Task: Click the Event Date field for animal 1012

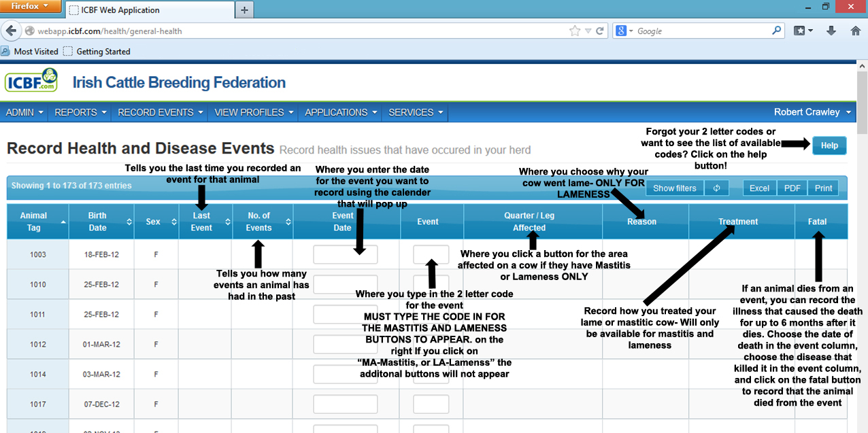Action: pyautogui.click(x=346, y=344)
